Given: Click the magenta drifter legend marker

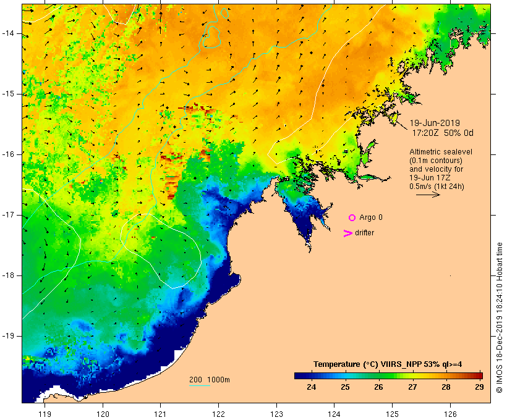Looking at the screenshot, I should point(347,233).
